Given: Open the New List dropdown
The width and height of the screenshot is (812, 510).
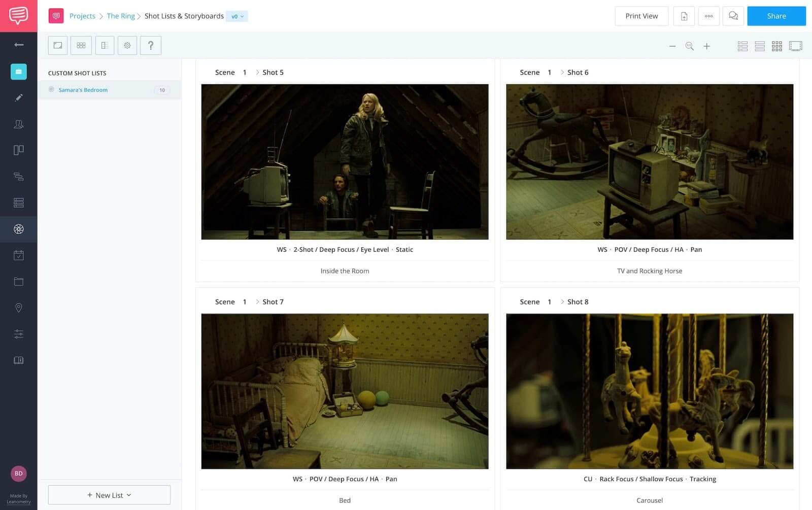Looking at the screenshot, I should coord(109,495).
